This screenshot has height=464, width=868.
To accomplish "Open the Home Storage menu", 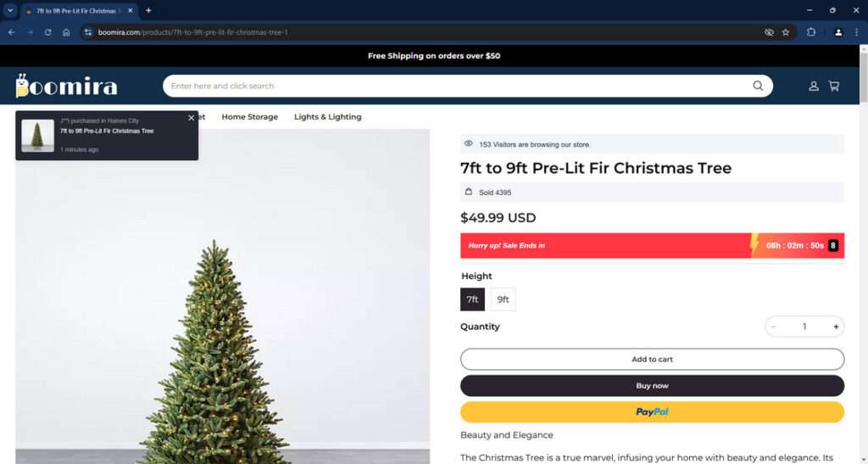I will pos(250,117).
